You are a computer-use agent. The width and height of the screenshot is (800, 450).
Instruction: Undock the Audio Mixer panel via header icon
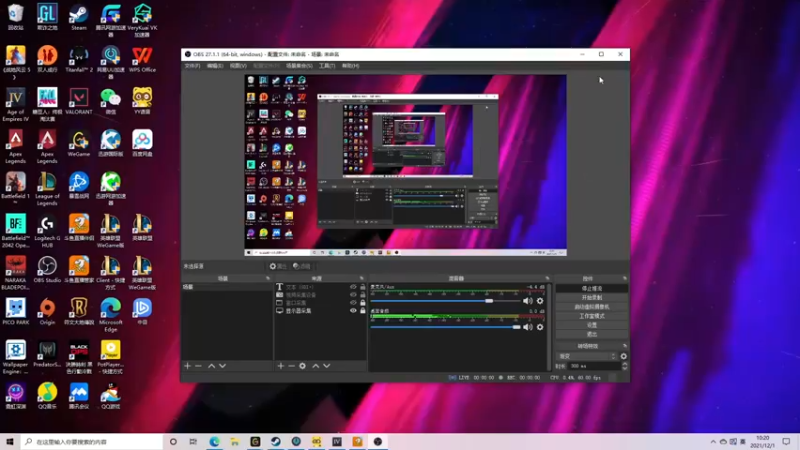coord(547,279)
